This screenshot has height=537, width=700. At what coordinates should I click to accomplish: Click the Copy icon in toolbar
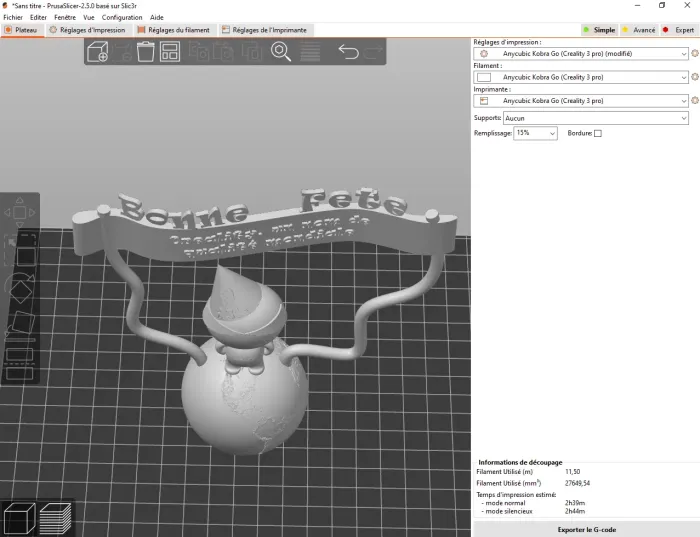coord(198,51)
